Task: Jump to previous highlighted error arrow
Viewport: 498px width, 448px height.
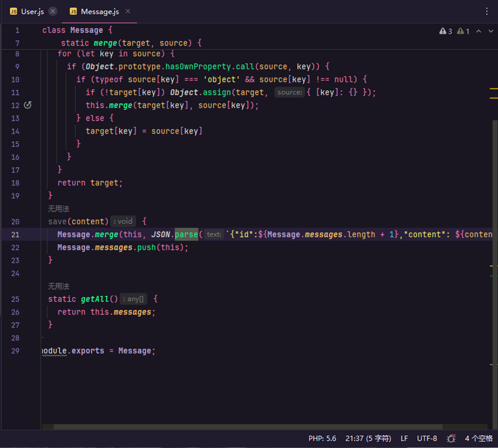Action: [479, 32]
